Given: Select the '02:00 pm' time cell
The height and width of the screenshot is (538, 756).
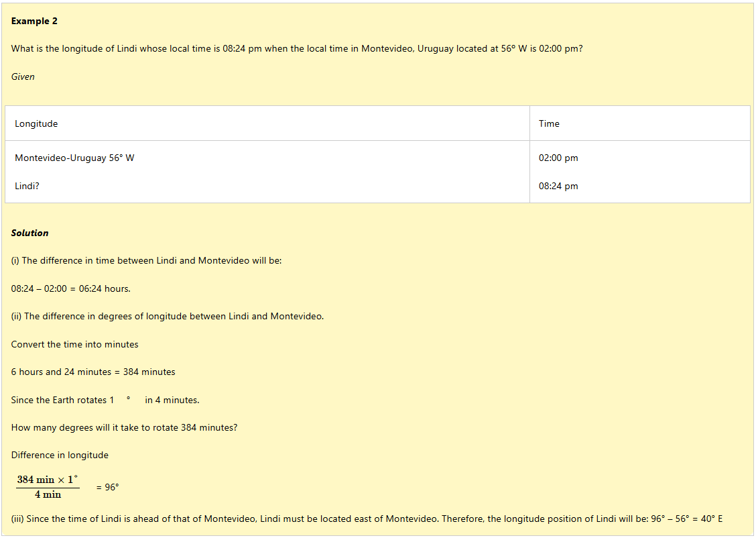Looking at the screenshot, I should click(x=558, y=158).
